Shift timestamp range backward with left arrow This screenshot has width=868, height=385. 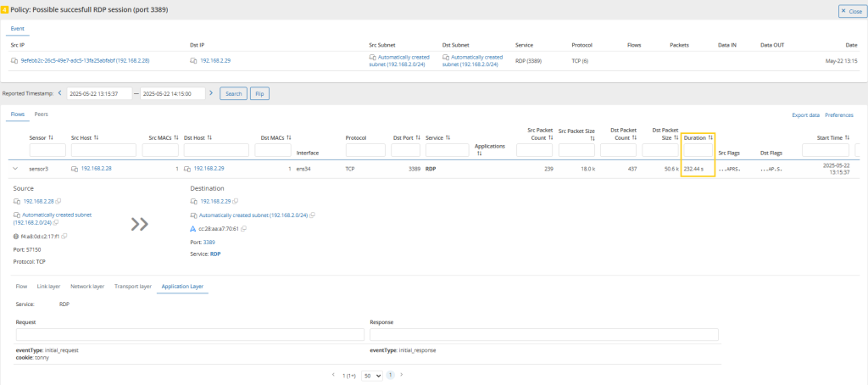tap(60, 92)
